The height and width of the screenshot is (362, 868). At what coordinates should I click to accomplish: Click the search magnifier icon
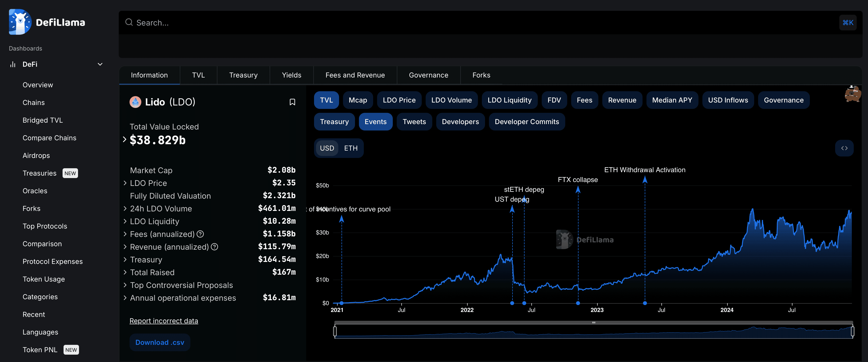coord(129,22)
